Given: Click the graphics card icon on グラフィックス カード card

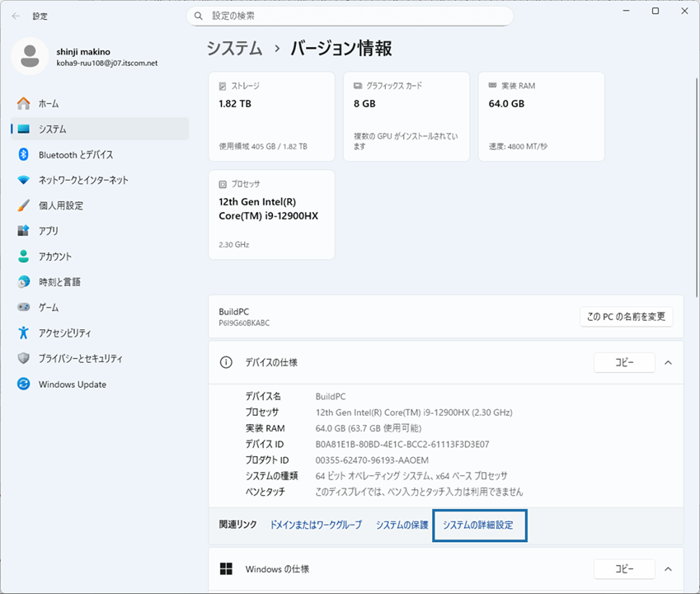Looking at the screenshot, I should [x=358, y=86].
